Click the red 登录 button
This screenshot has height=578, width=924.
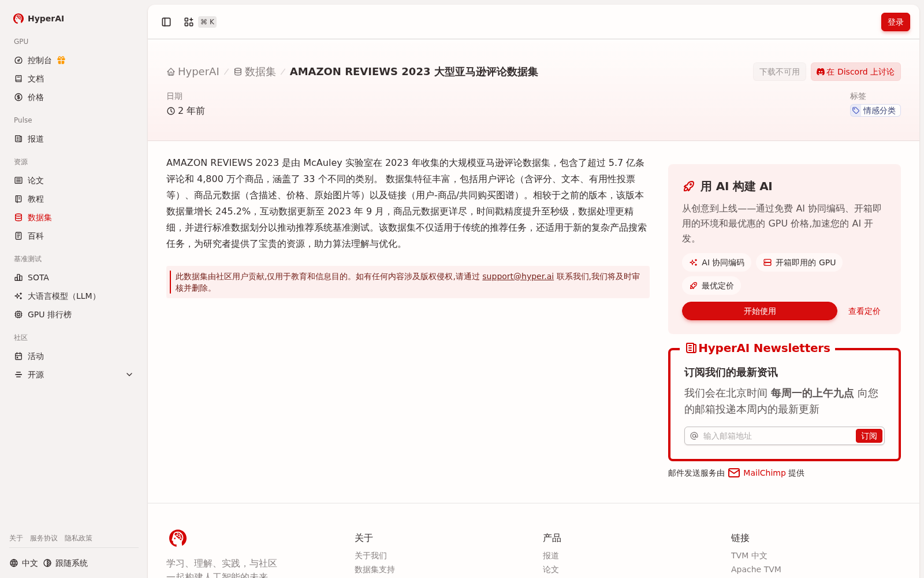click(x=896, y=22)
